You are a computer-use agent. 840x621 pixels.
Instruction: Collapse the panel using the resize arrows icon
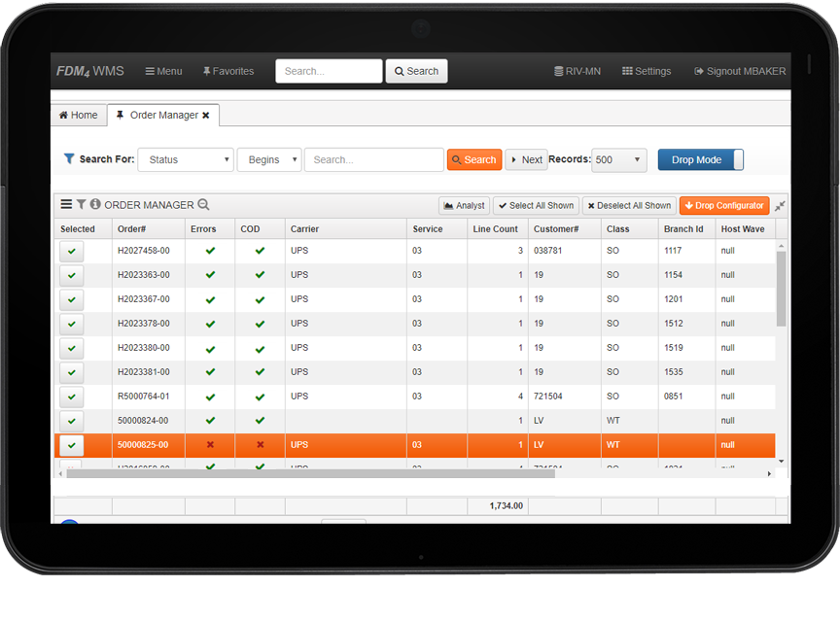pyautogui.click(x=780, y=206)
